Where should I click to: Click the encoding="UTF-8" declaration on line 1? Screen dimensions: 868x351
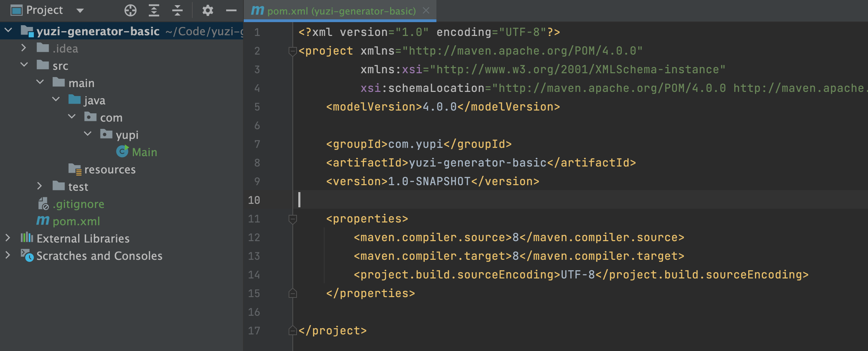pyautogui.click(x=492, y=32)
